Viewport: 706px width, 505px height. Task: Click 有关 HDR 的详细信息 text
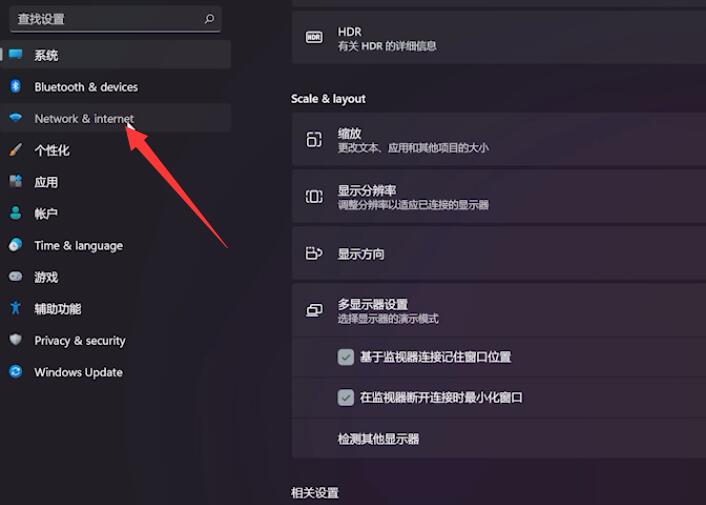click(387, 46)
